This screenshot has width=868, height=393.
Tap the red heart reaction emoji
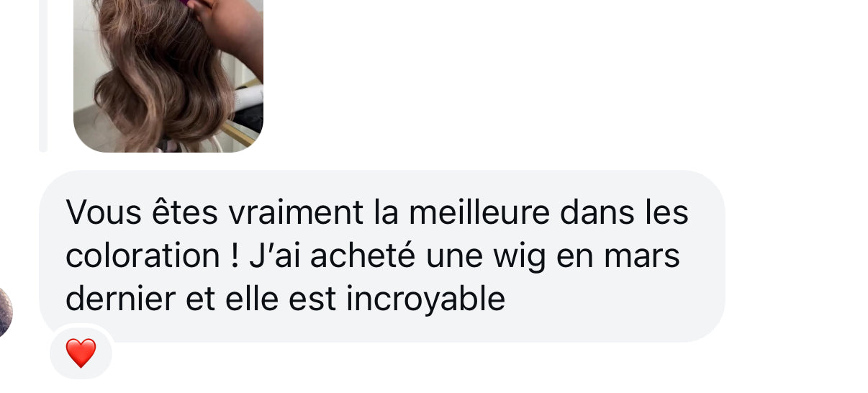click(81, 353)
